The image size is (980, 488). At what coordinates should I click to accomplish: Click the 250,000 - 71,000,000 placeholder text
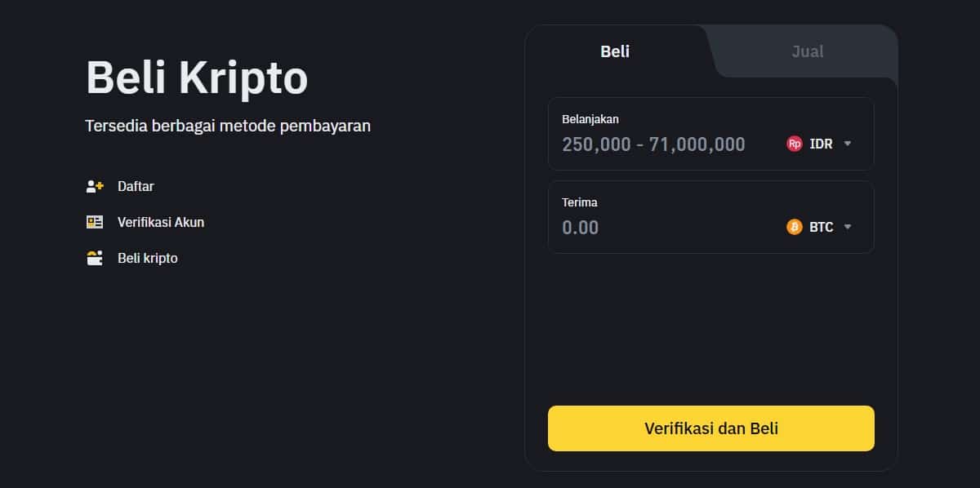coord(653,144)
